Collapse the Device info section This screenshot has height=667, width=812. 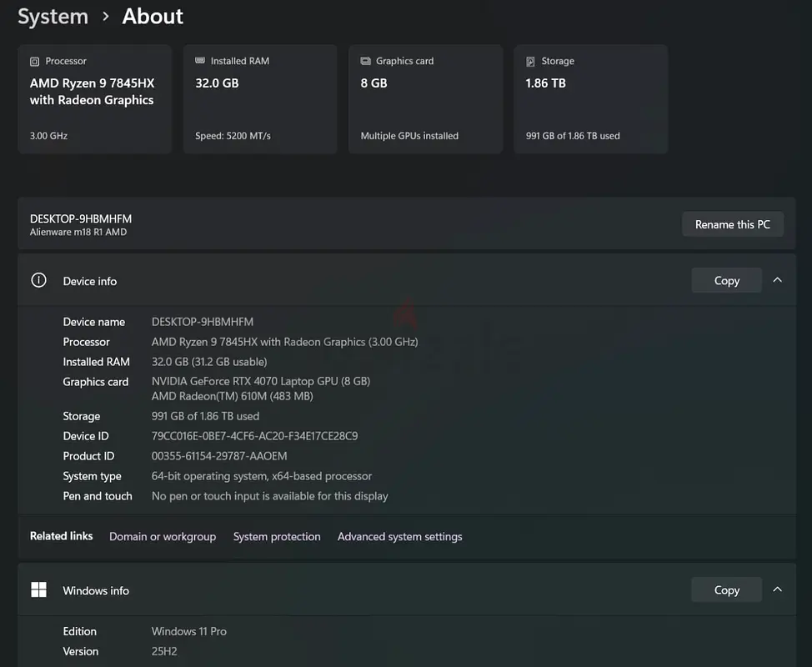[x=777, y=280]
